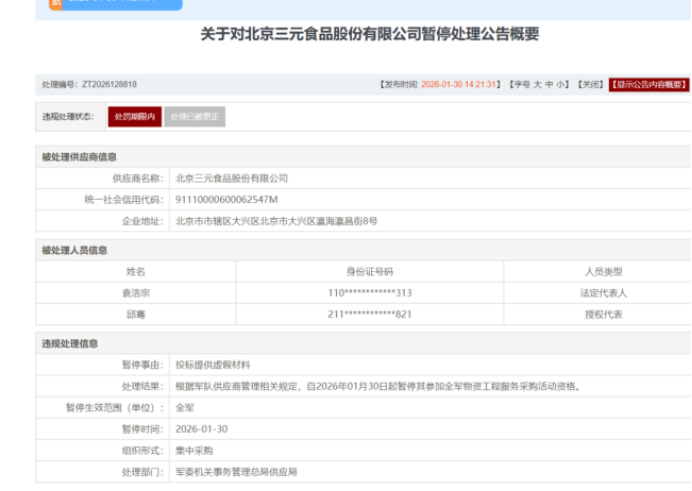The width and height of the screenshot is (692, 491).
Task: Set font size to 小
Action: pyautogui.click(x=560, y=84)
